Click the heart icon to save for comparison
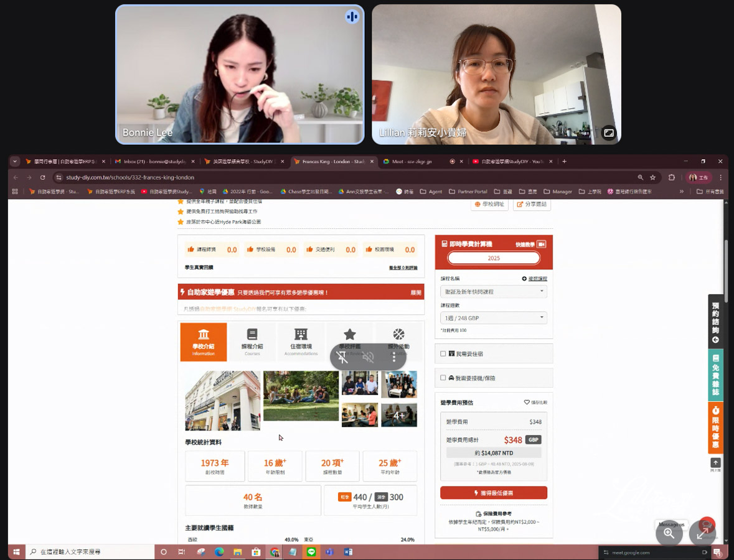The height and width of the screenshot is (560, 734). pyautogui.click(x=527, y=403)
